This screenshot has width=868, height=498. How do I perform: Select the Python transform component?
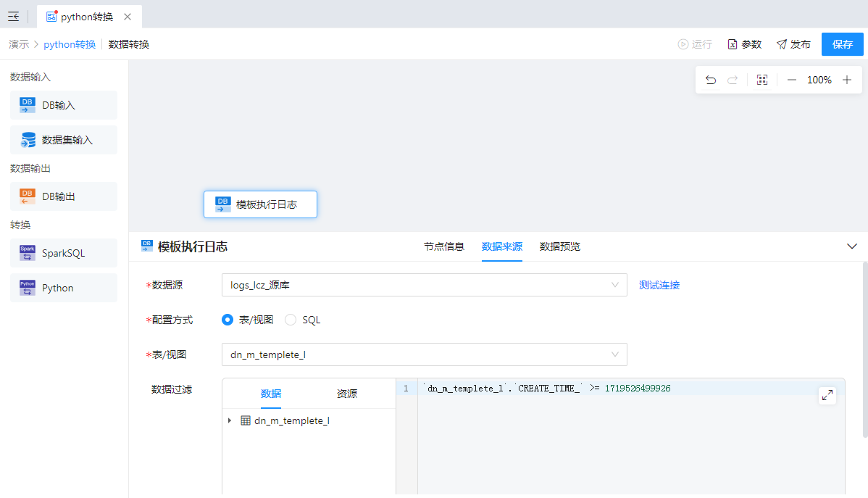[64, 288]
